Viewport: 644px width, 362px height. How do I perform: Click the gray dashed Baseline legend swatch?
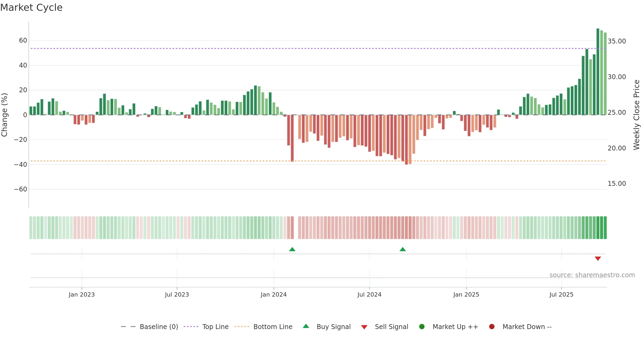coord(128,327)
